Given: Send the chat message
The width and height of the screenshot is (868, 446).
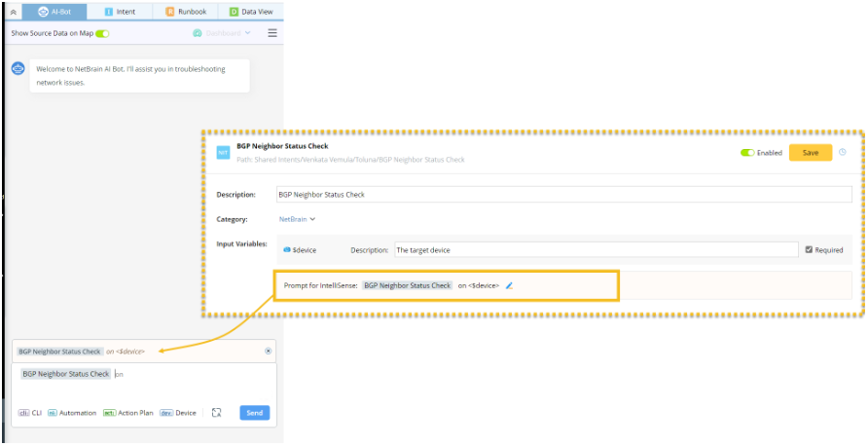Looking at the screenshot, I should (255, 413).
